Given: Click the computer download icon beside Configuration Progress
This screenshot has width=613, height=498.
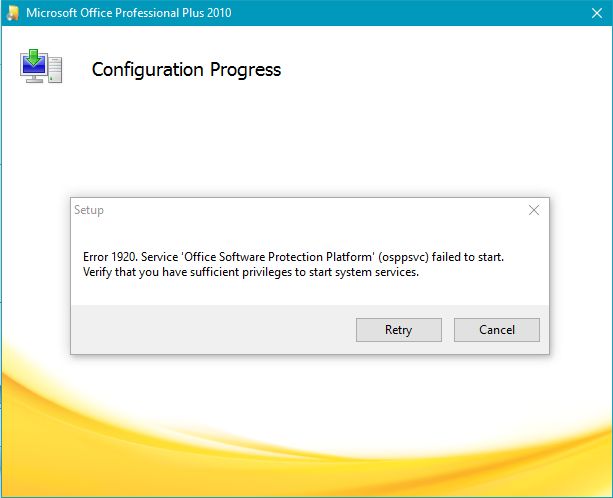Looking at the screenshot, I should [x=41, y=66].
